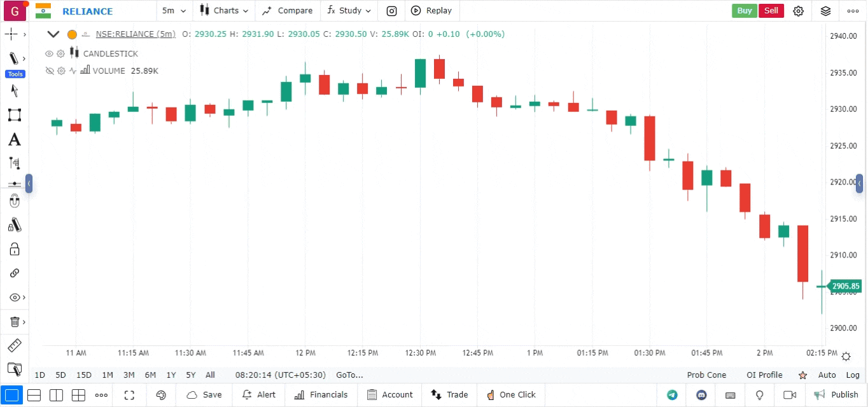Select the rectangle shape drawing tool
The image size is (868, 407).
coord(14,115)
